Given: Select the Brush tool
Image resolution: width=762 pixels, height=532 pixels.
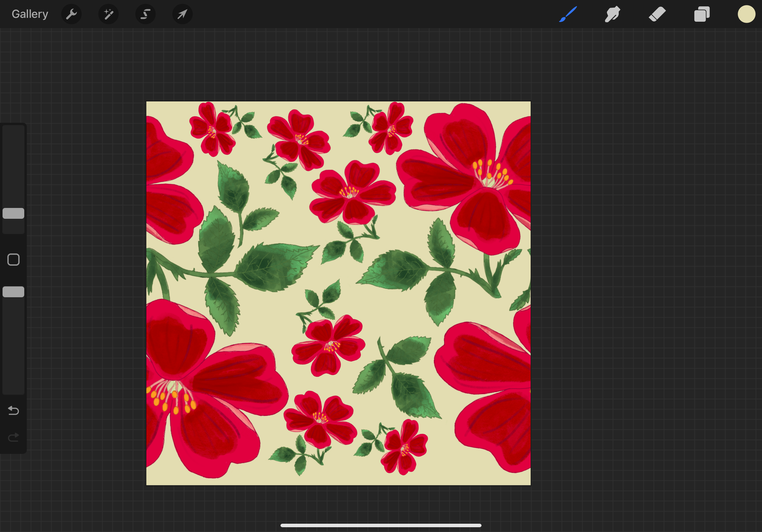Looking at the screenshot, I should coord(568,14).
